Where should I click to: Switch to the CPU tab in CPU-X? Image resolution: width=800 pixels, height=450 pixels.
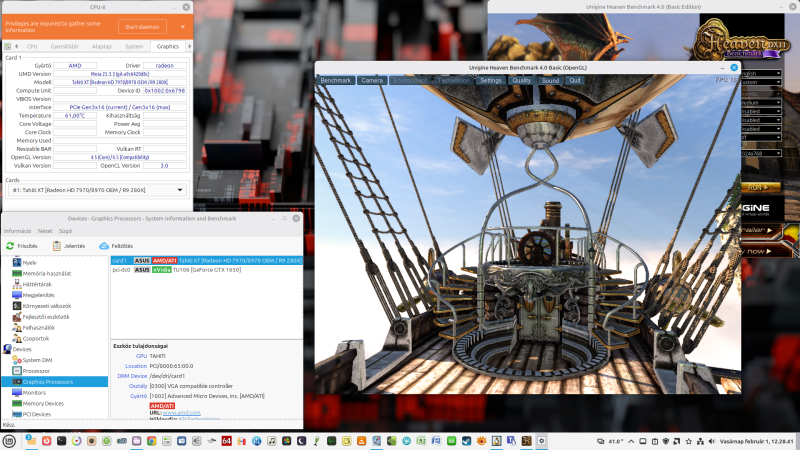(32, 46)
